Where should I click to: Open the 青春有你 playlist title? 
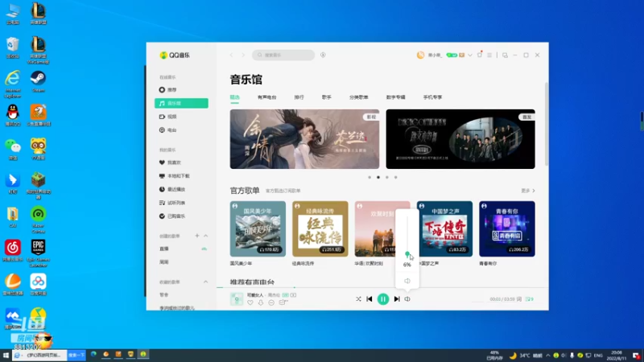coord(488,264)
